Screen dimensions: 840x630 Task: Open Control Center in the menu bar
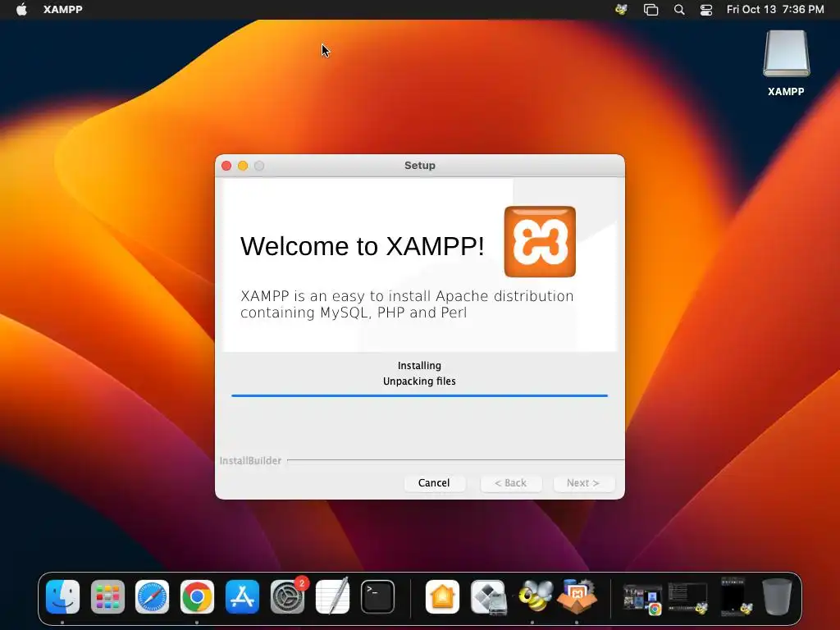pos(706,9)
